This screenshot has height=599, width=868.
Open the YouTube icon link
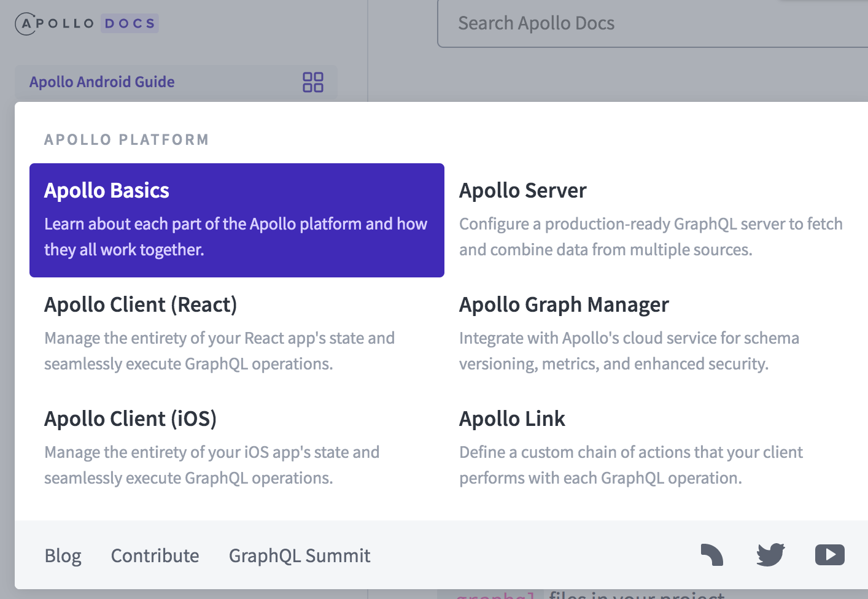[829, 555]
